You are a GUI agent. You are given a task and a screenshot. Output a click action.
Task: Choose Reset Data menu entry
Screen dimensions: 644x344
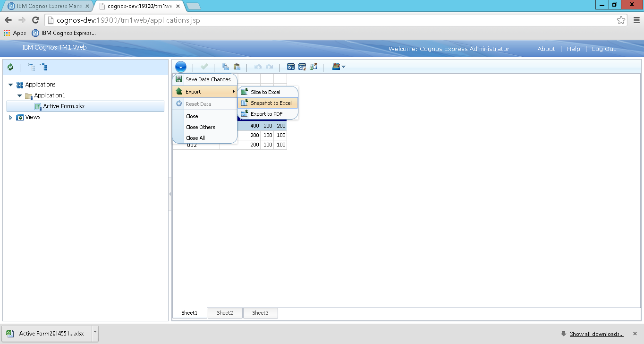point(204,104)
